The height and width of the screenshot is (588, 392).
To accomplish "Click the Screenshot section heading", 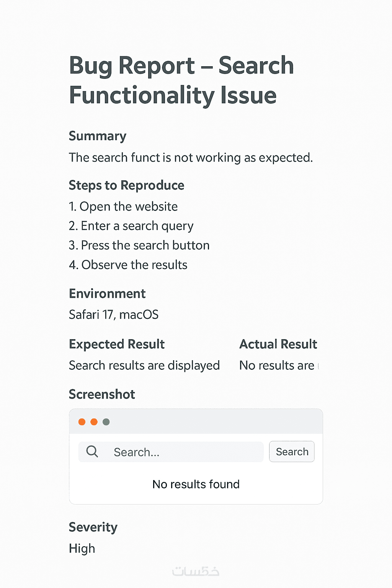I will (102, 394).
